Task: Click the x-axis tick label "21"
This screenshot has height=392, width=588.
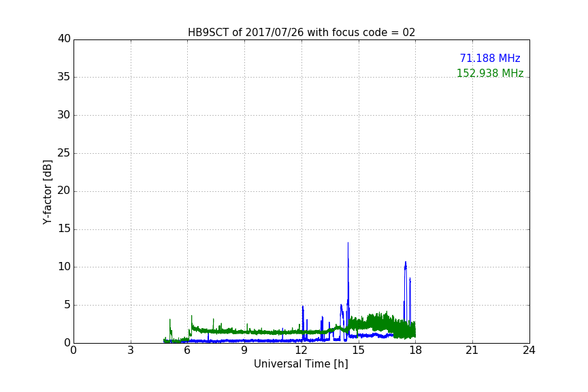Action: pyautogui.click(x=472, y=350)
